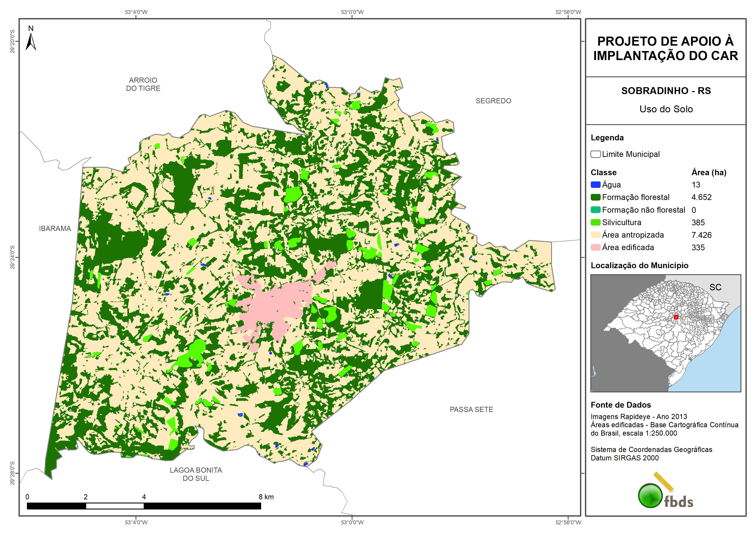Click the pink urban area on map

(x=277, y=306)
